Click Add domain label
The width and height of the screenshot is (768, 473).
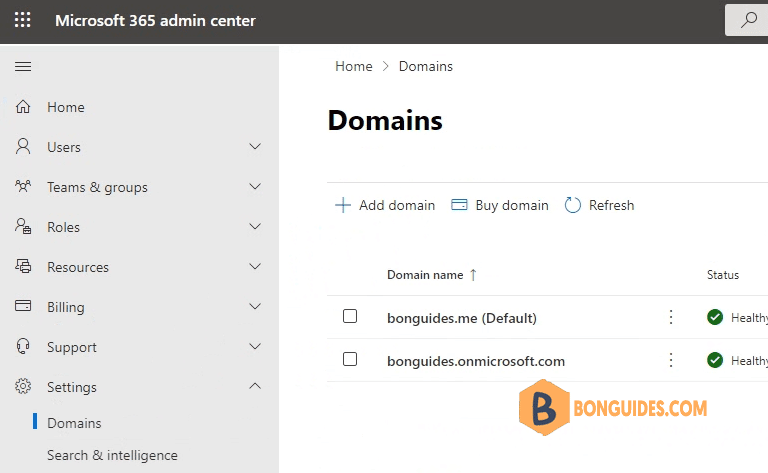pyautogui.click(x=397, y=205)
